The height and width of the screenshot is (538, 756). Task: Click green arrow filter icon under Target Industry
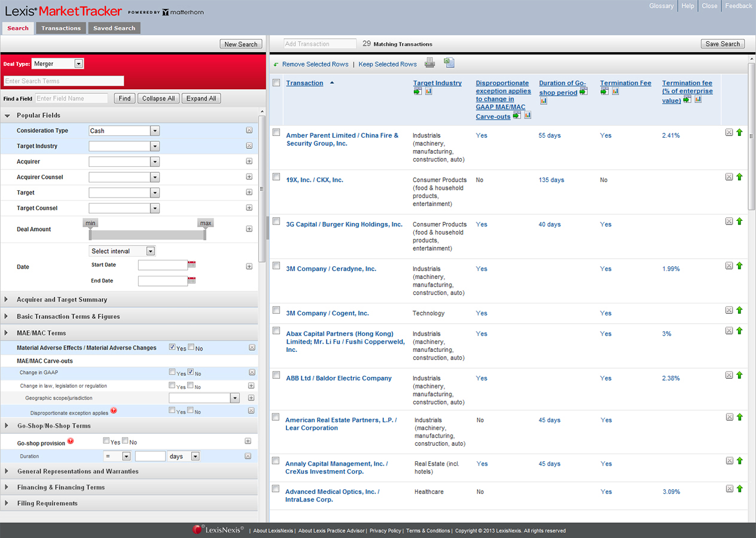click(x=417, y=91)
